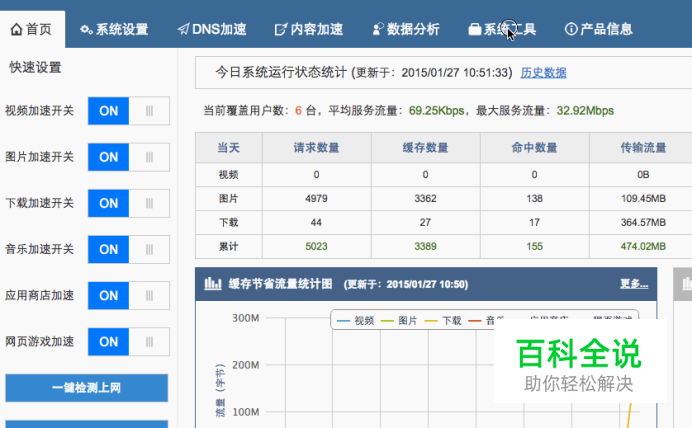Click the info icon beside 产品信息

[x=571, y=29]
